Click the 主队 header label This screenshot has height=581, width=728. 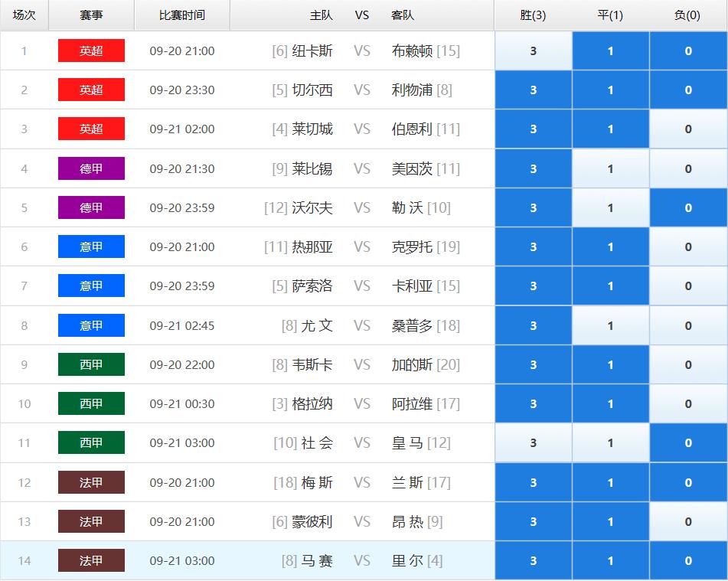coord(322,15)
